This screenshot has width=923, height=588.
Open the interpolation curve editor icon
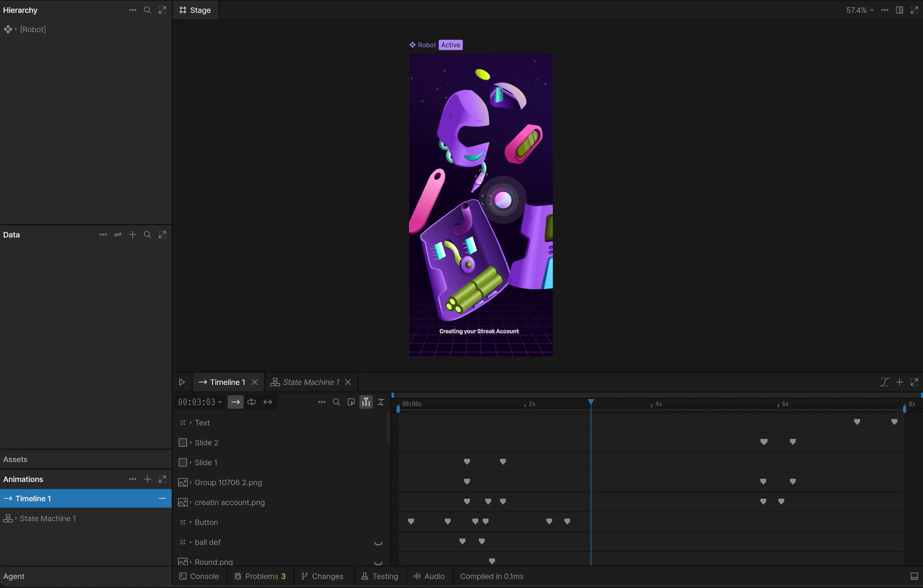(x=884, y=382)
